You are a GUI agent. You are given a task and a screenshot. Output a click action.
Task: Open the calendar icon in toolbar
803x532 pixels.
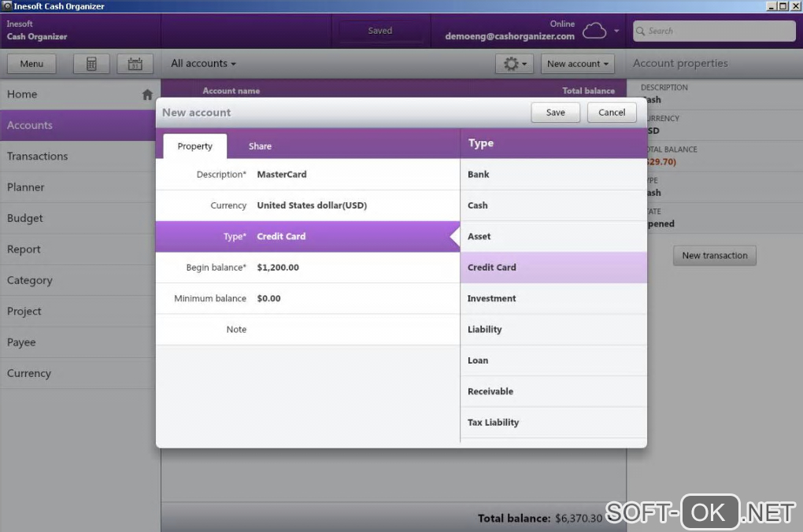point(135,64)
